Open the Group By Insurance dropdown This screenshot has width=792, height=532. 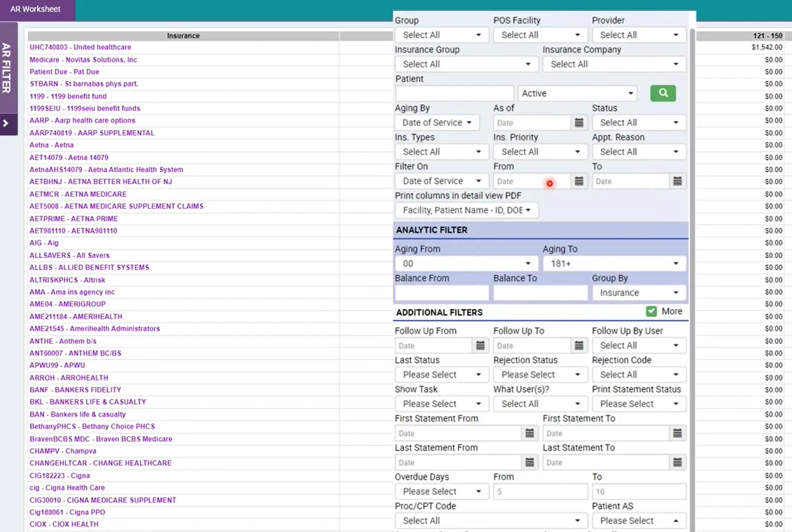tap(639, 292)
